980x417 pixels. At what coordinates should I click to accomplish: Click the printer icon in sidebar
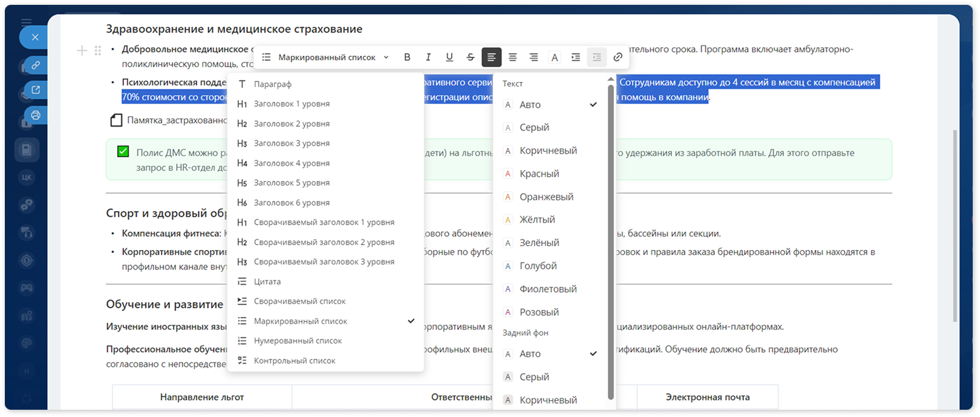[x=36, y=115]
